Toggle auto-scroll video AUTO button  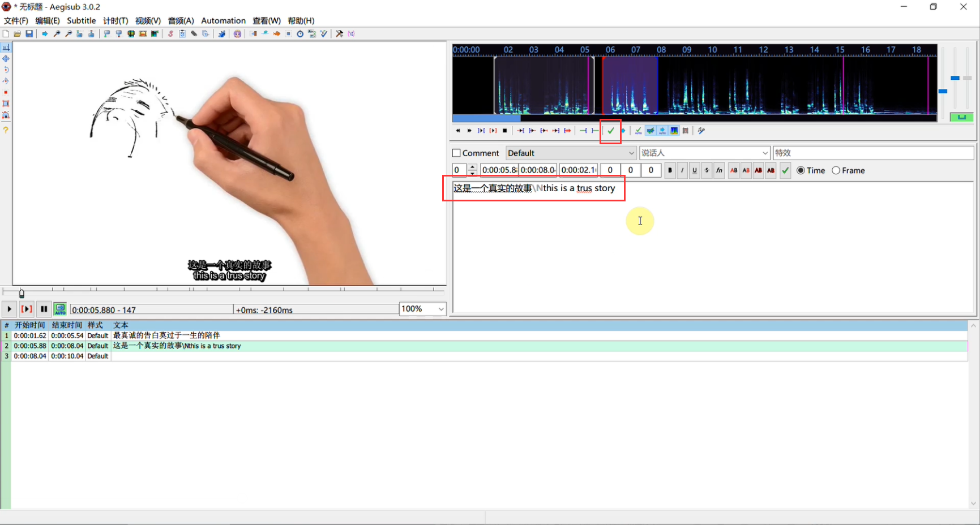pos(60,309)
